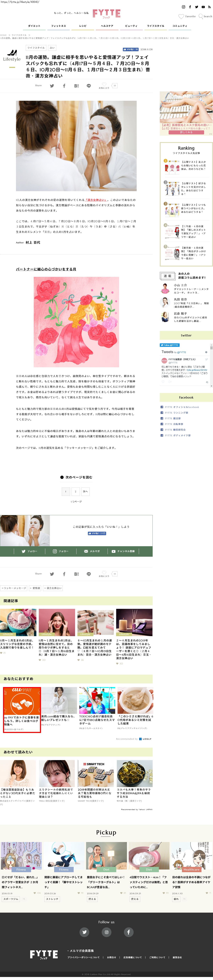Share on Facebook from top share bar
213x980 pixels.
[x=64, y=86]
